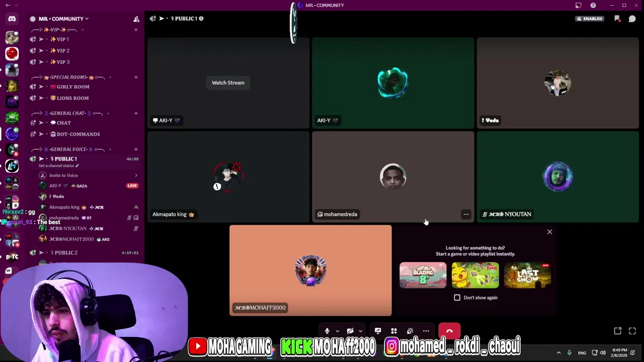
Task: Launch the Farm duck game thumbnail
Action: 475,275
